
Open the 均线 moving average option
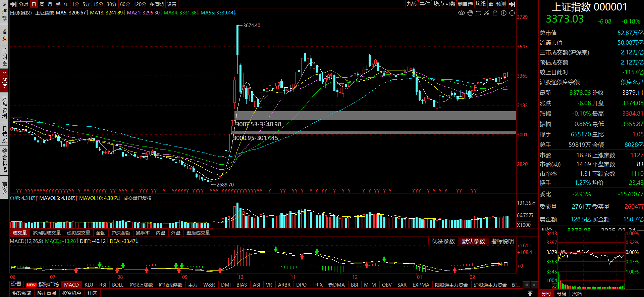click(481, 4)
